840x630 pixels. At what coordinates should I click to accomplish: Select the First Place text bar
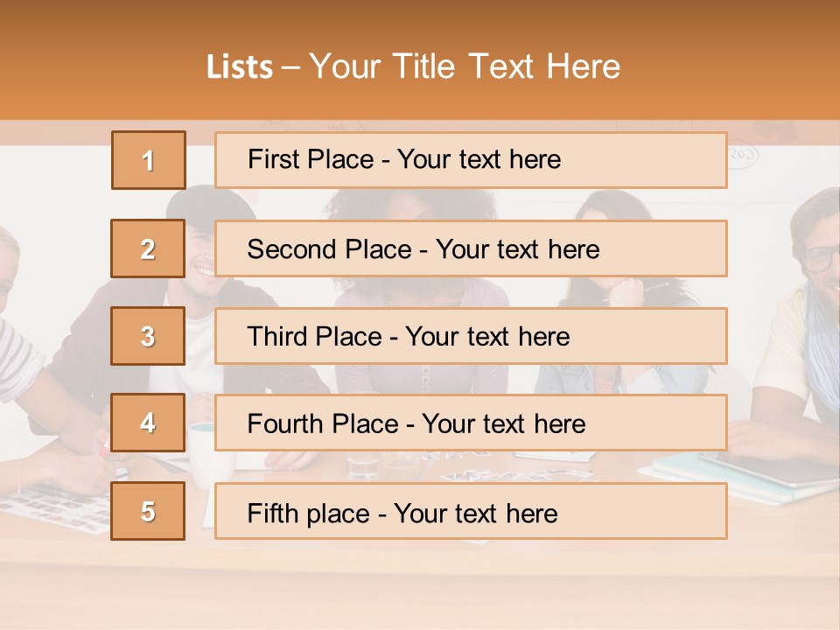click(x=471, y=160)
